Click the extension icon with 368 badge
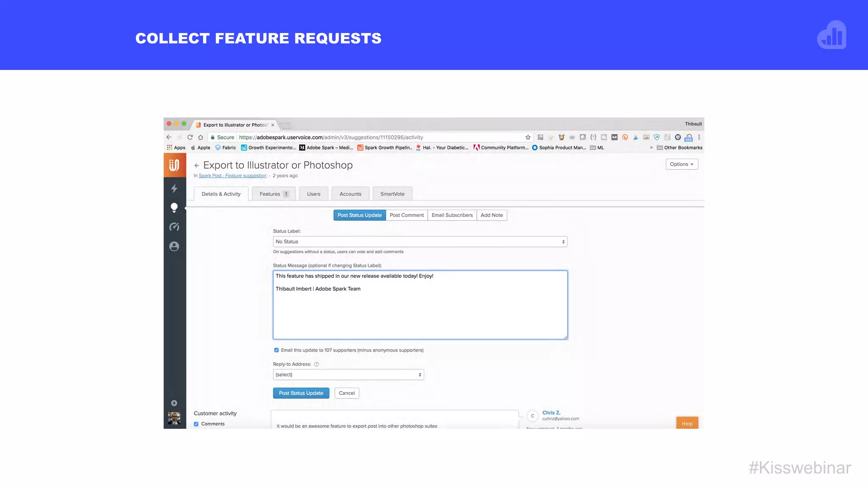The image size is (868, 488). click(x=689, y=138)
